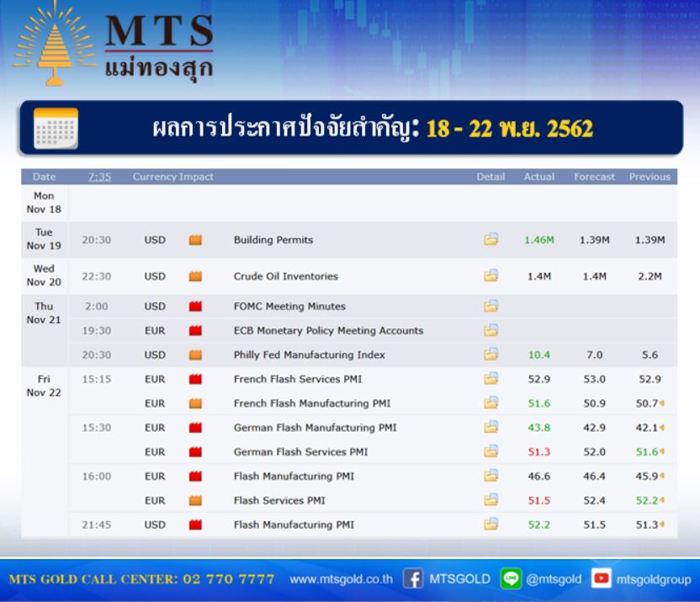
Task: Click the German Flash Manufacturing PMI event name
Action: click(x=316, y=428)
